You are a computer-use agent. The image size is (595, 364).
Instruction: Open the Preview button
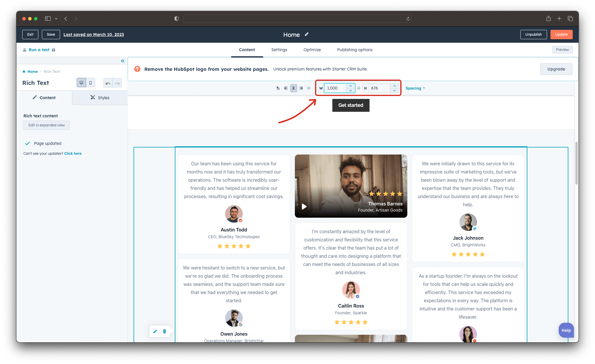tap(562, 50)
